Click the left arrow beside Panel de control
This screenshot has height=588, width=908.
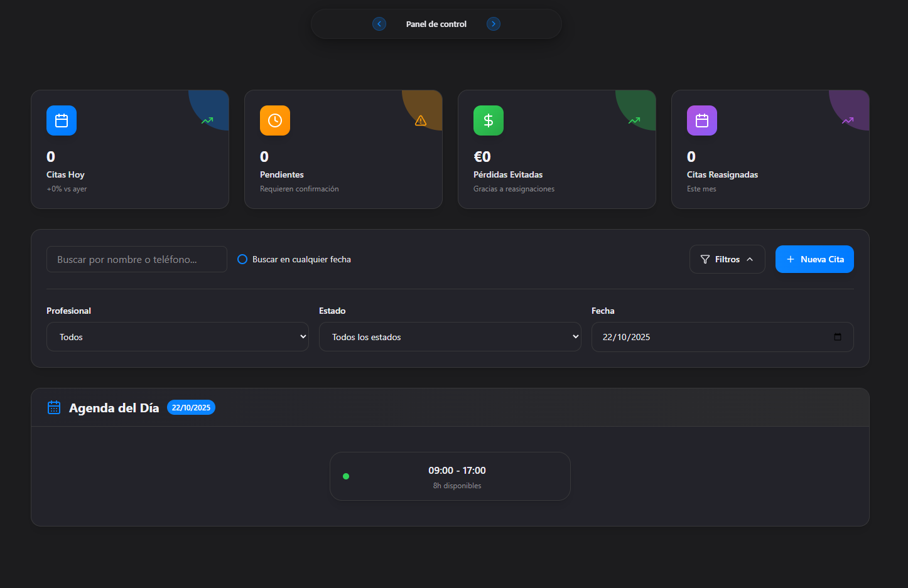(x=379, y=24)
